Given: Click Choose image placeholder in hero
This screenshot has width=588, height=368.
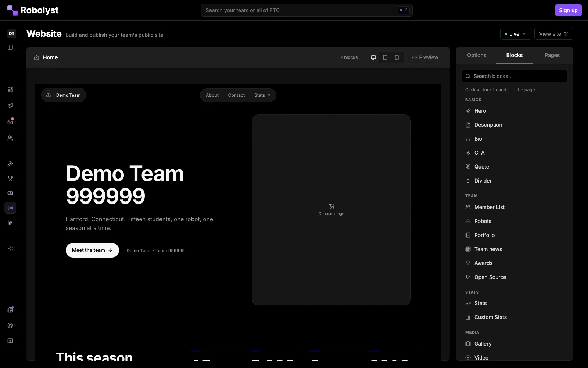Looking at the screenshot, I should pyautogui.click(x=331, y=210).
